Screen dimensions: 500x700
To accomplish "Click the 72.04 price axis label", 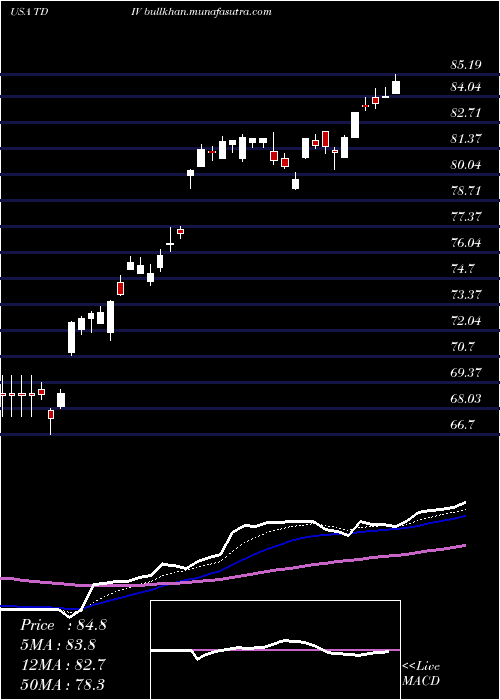I will [466, 321].
